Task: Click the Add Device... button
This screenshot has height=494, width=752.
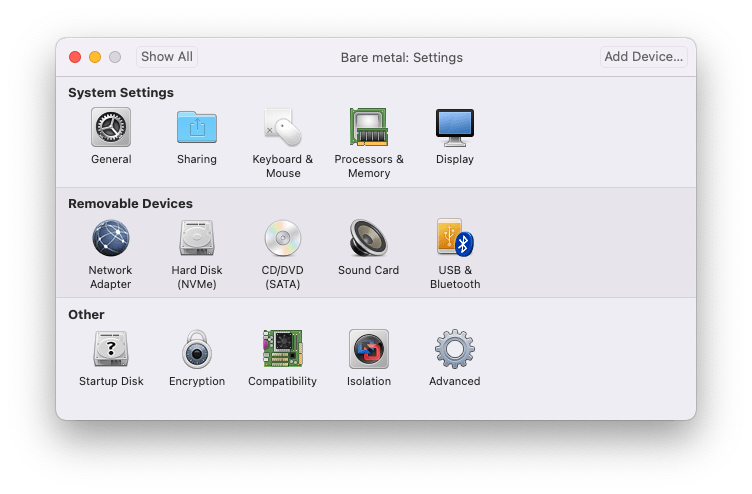Action: pyautogui.click(x=643, y=57)
